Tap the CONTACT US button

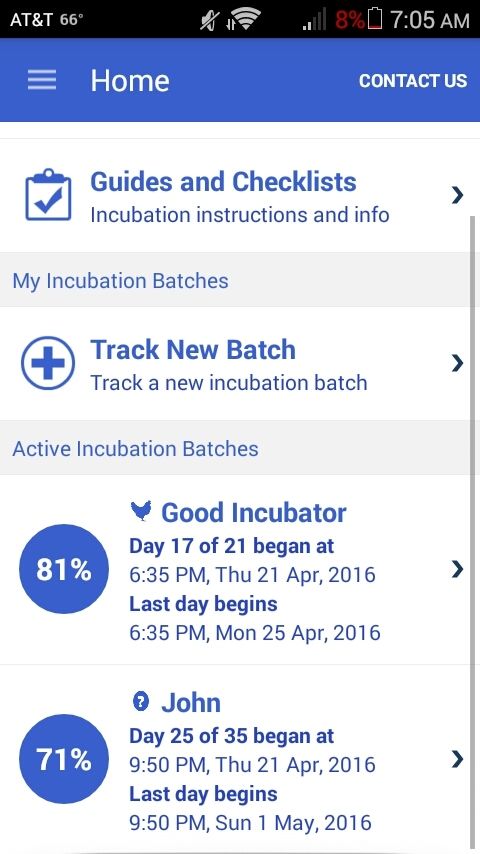pos(413,81)
